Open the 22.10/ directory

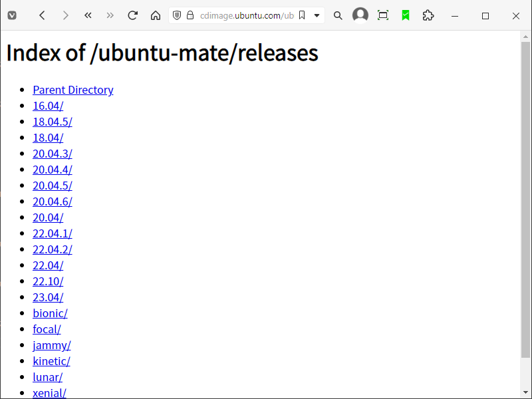(48, 281)
